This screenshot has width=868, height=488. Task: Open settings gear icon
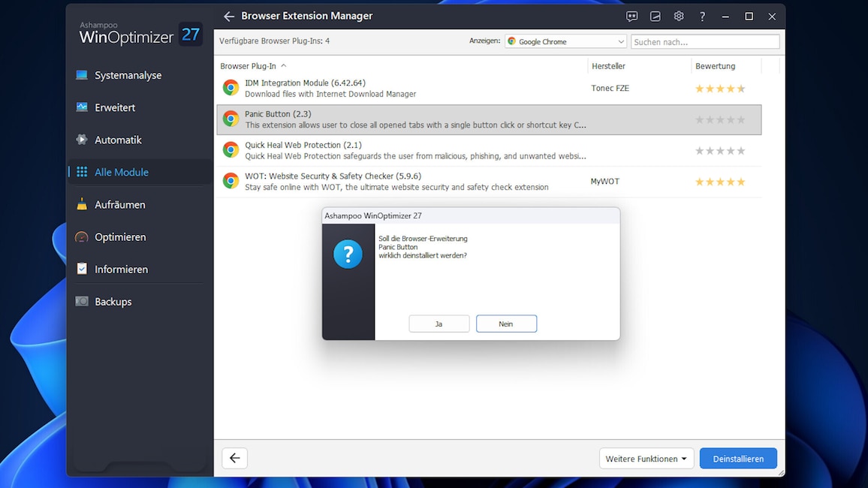click(x=679, y=17)
